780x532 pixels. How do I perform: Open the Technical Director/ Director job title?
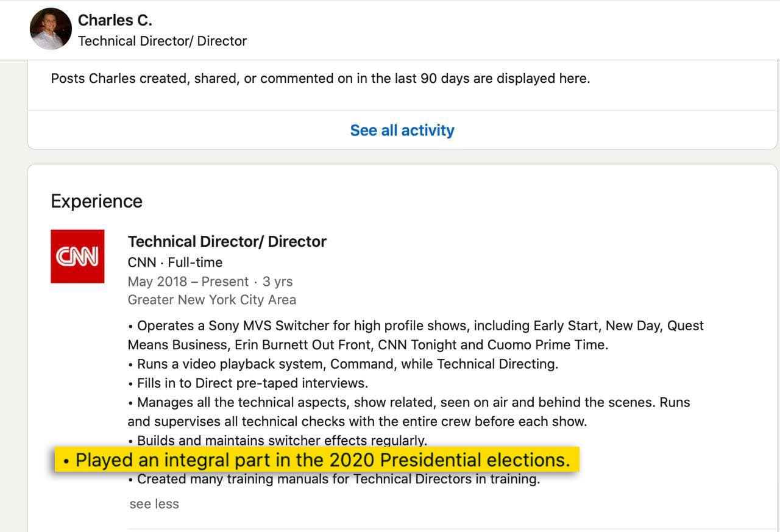(x=227, y=241)
